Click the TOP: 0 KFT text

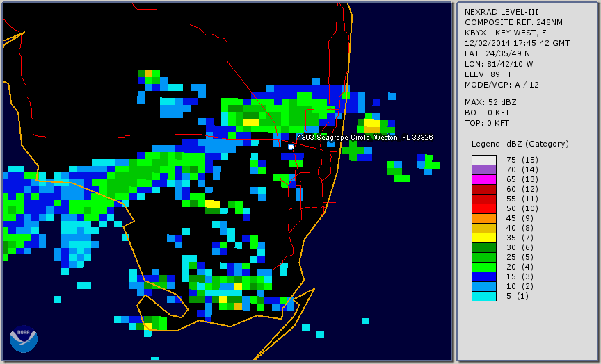pyautogui.click(x=487, y=123)
